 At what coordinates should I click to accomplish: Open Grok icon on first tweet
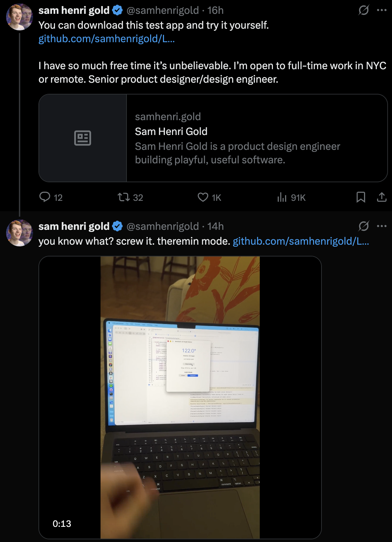click(364, 10)
